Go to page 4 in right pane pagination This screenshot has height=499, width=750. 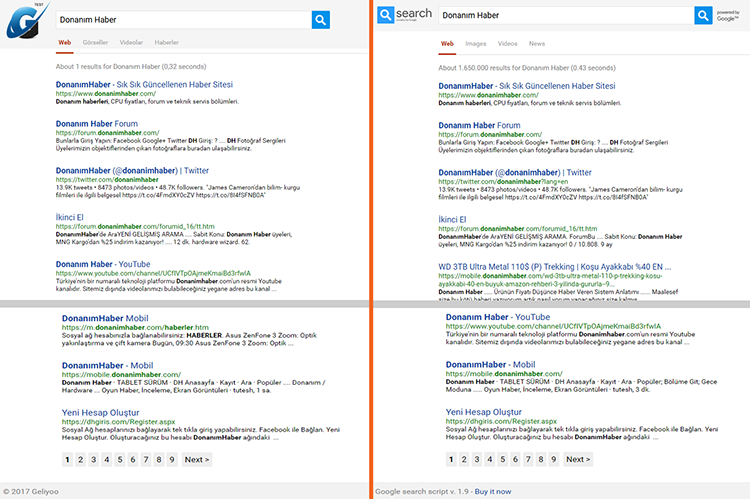(x=490, y=459)
